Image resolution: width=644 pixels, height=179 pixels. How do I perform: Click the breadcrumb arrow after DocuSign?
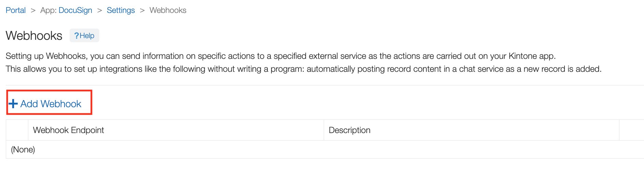click(x=100, y=11)
